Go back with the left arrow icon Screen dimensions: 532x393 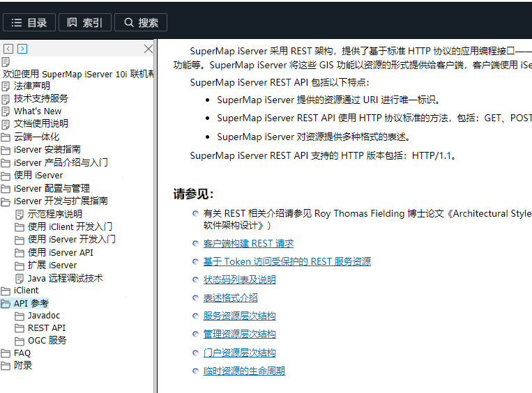tap(8, 49)
